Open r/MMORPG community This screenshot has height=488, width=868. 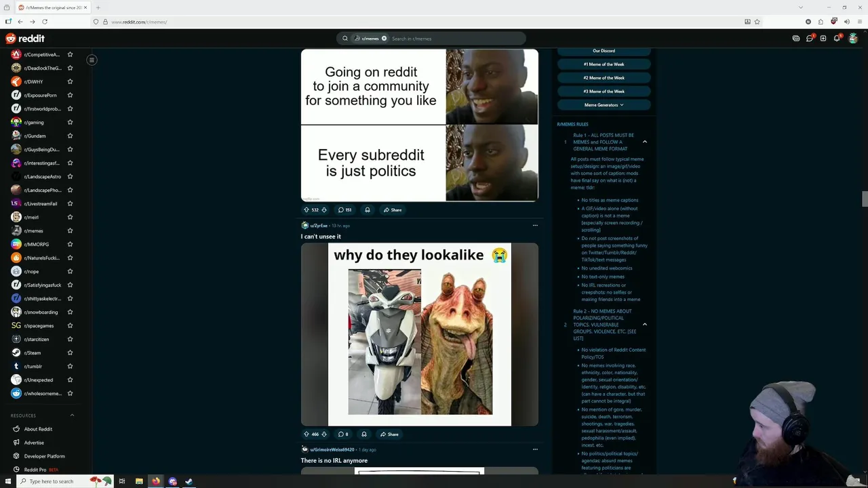click(x=36, y=245)
